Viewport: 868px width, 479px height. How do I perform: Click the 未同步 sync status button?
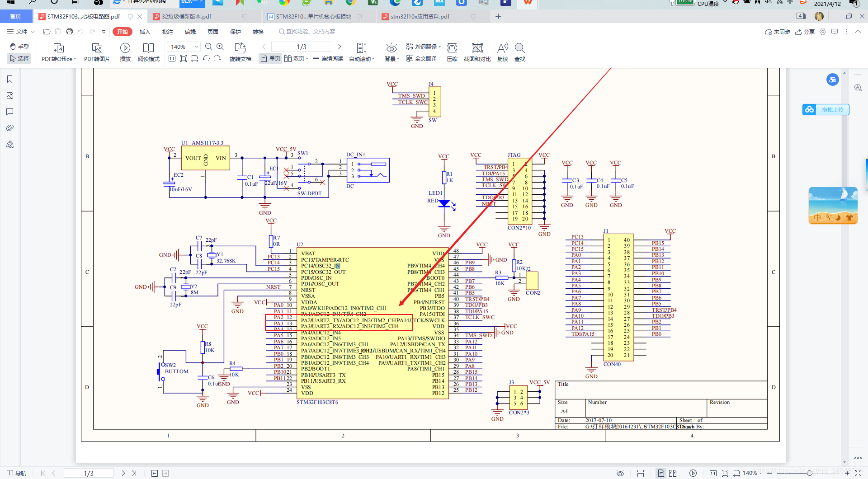click(777, 32)
